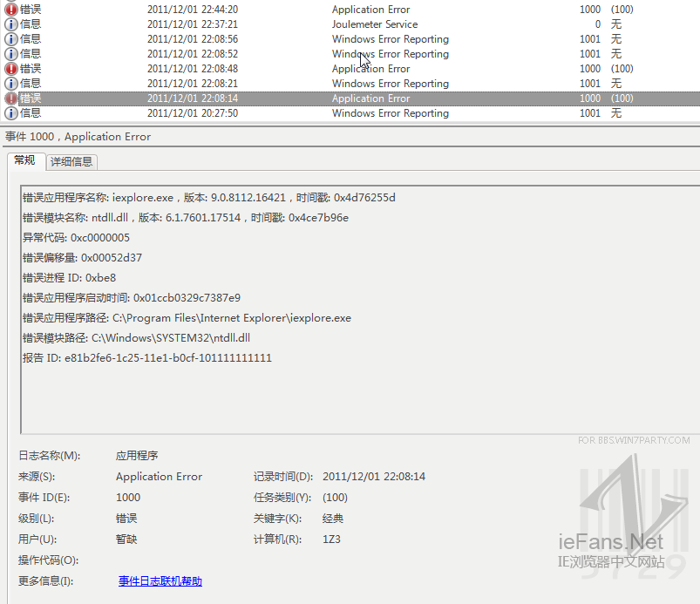Open the 事件日志联机帮助 link
Image resolution: width=700 pixels, height=604 pixels.
160,581
